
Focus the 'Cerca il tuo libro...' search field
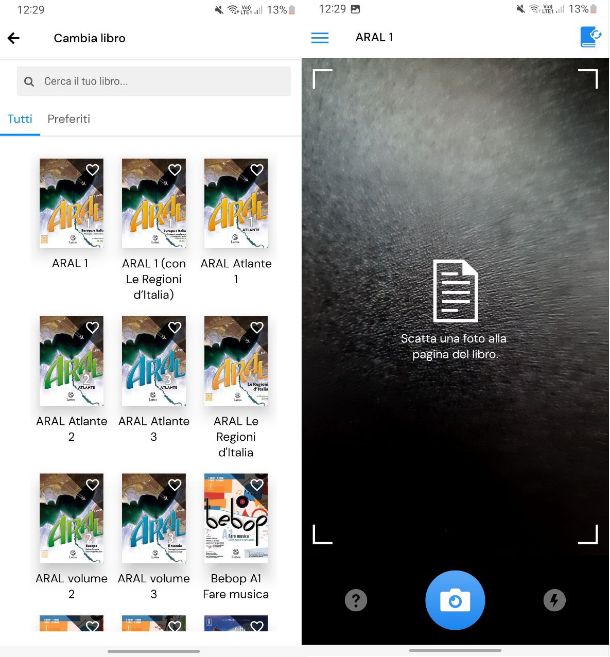coord(154,81)
